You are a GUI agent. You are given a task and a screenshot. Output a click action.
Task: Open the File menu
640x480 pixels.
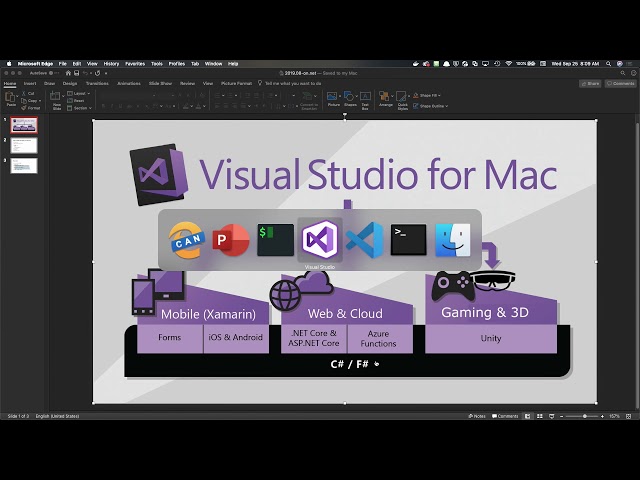[x=62, y=64]
